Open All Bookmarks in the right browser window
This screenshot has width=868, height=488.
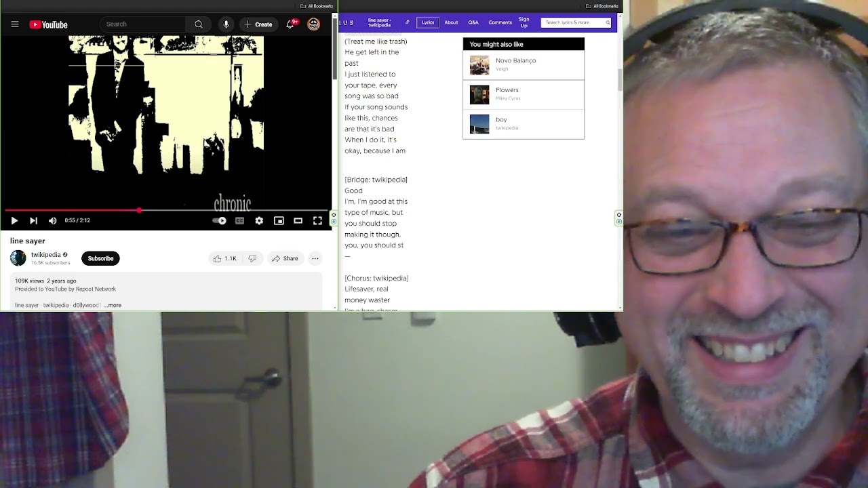point(602,6)
